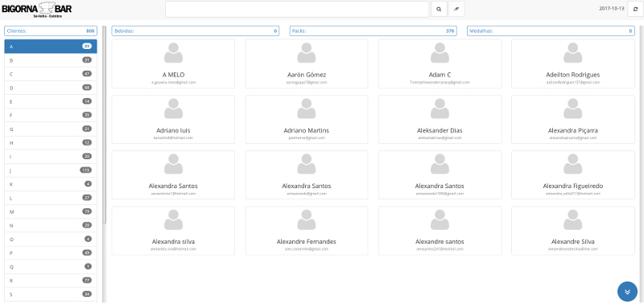The image size is (644, 308).
Task: Click the search magnifier button
Action: point(439,9)
